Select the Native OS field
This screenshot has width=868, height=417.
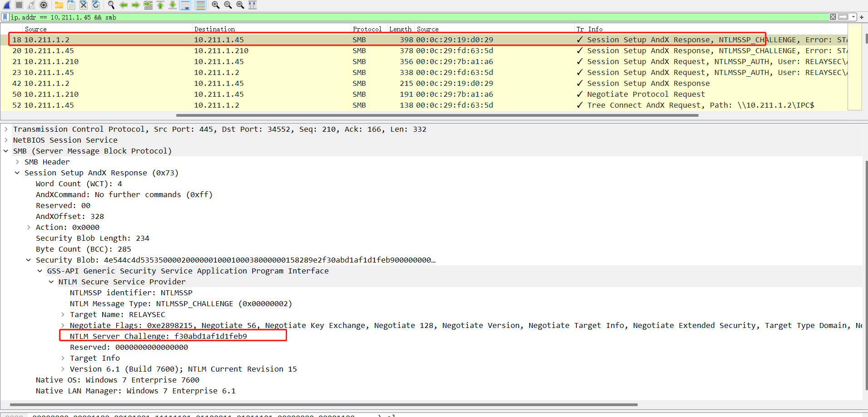pos(118,380)
